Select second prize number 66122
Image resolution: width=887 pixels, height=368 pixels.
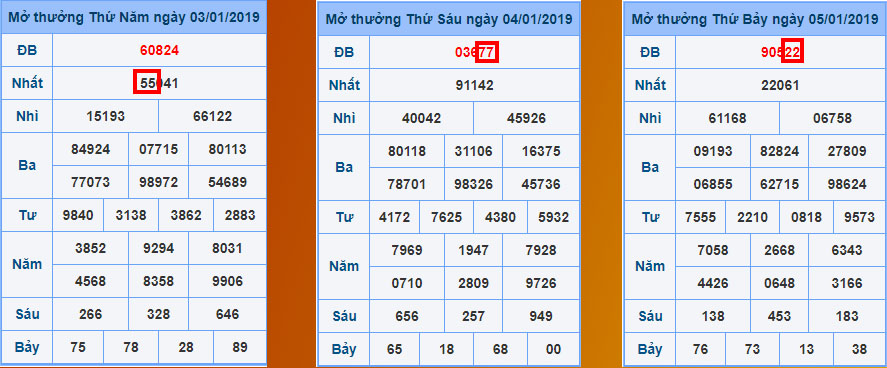click(x=212, y=116)
